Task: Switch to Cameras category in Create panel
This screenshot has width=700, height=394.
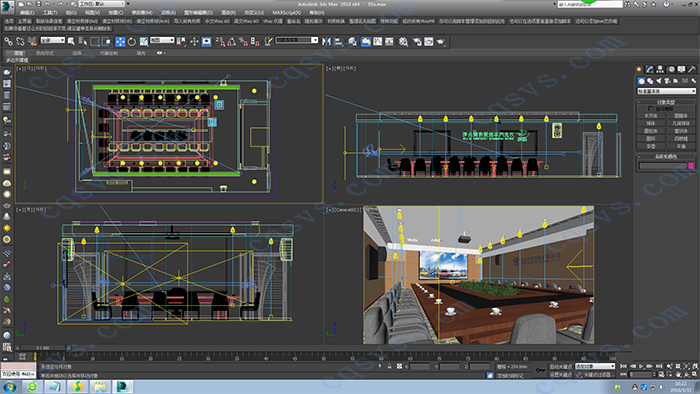Action: pos(667,81)
